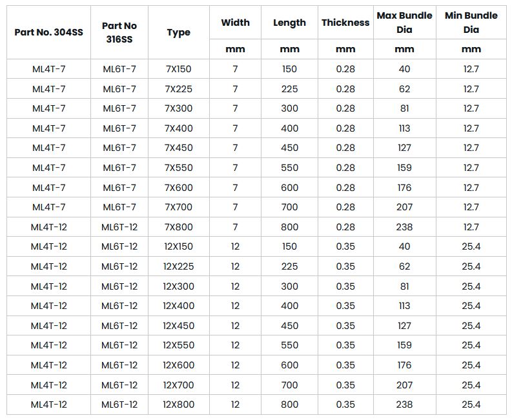This screenshot has height=420, width=512.
Task: Click the 12X600 type cell
Action: point(178,365)
